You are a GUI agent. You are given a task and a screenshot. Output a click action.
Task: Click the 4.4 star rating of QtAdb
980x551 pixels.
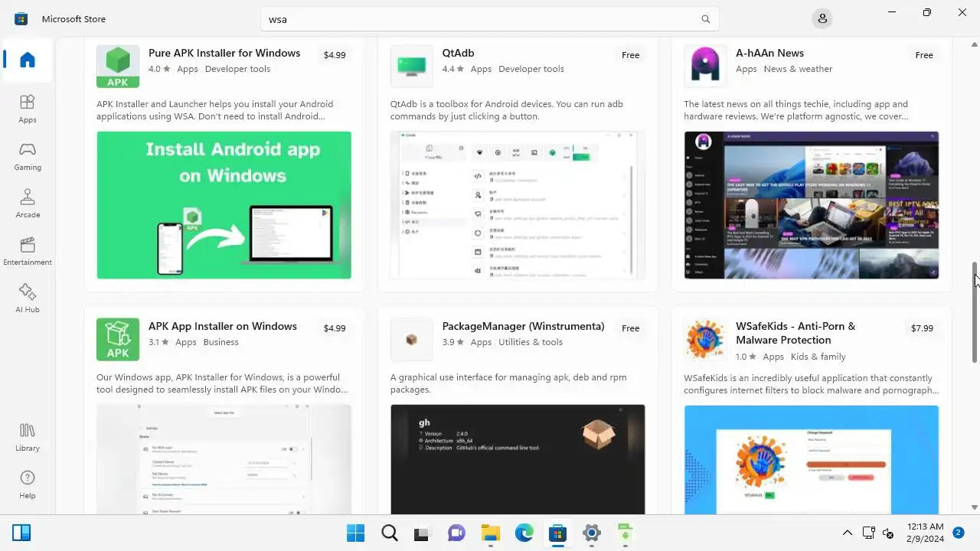453,69
